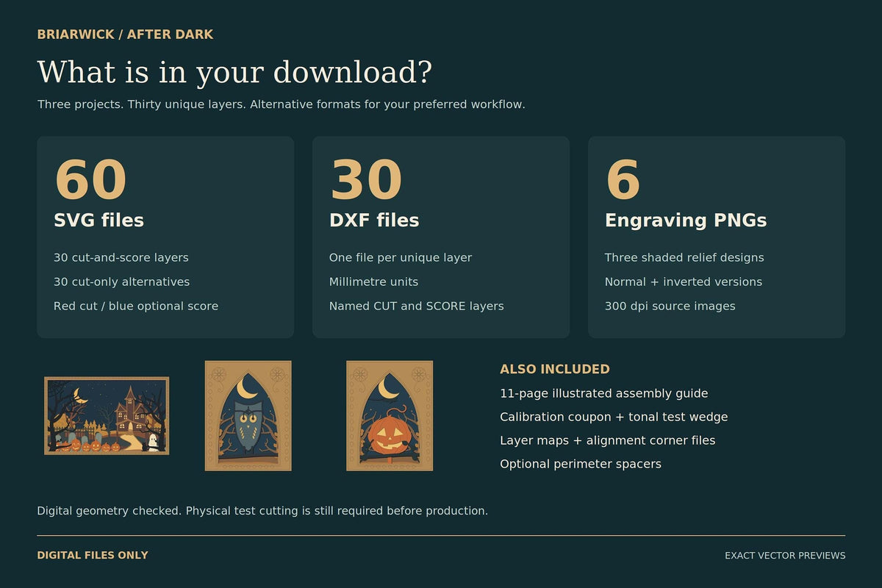The image size is (882, 588).
Task: Click 'Normal + inverted versions' line
Action: pos(684,282)
